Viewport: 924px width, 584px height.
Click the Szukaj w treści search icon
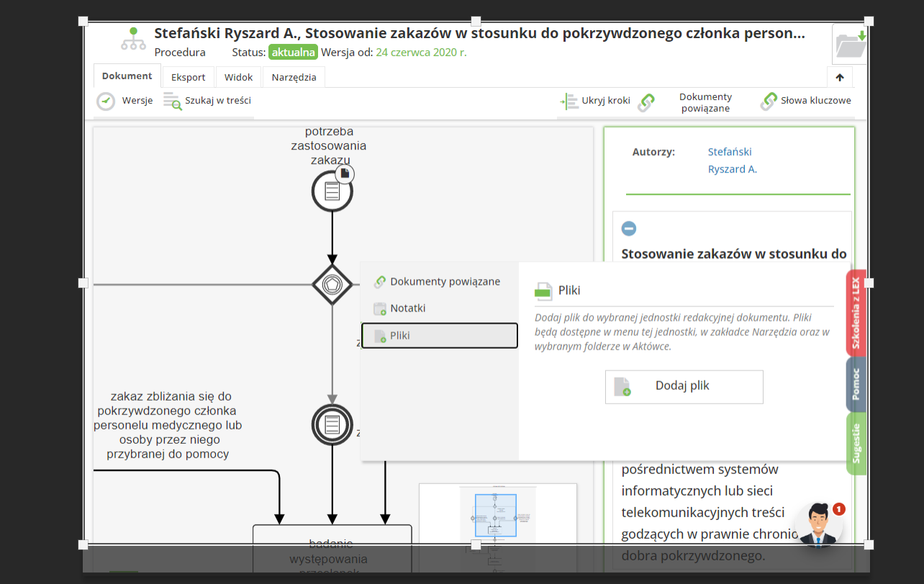[172, 101]
